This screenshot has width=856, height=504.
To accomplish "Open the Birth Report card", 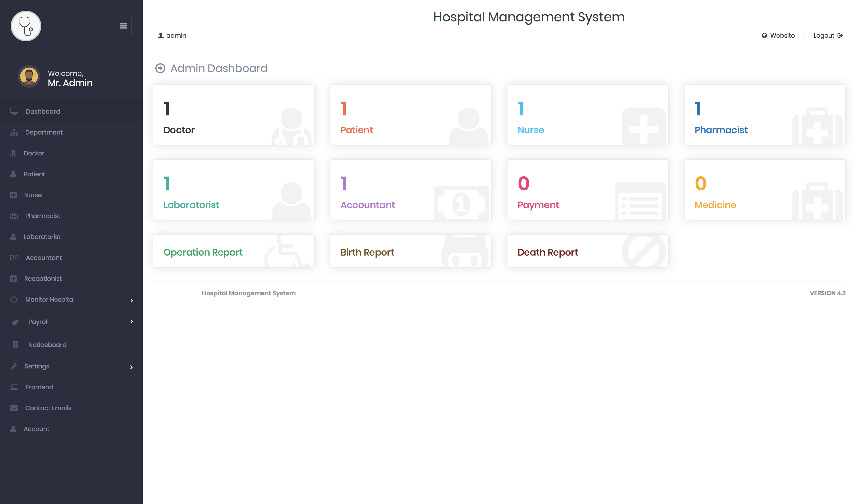I will (x=411, y=251).
